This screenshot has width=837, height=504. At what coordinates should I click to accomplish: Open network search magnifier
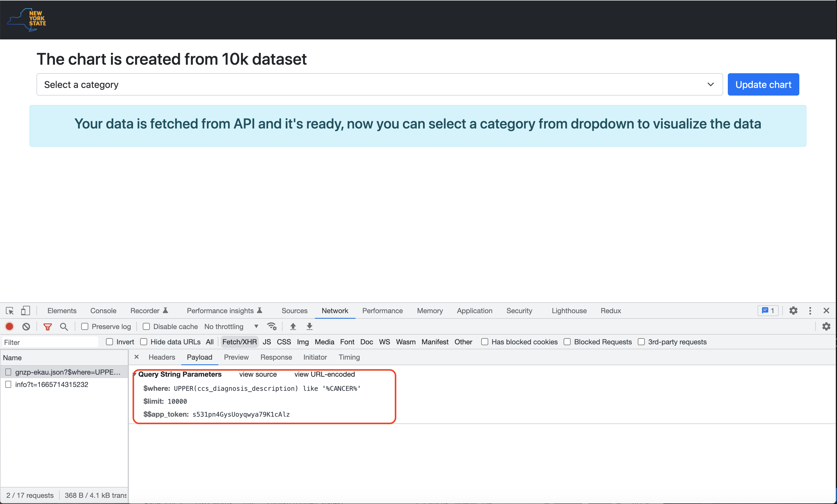click(64, 326)
